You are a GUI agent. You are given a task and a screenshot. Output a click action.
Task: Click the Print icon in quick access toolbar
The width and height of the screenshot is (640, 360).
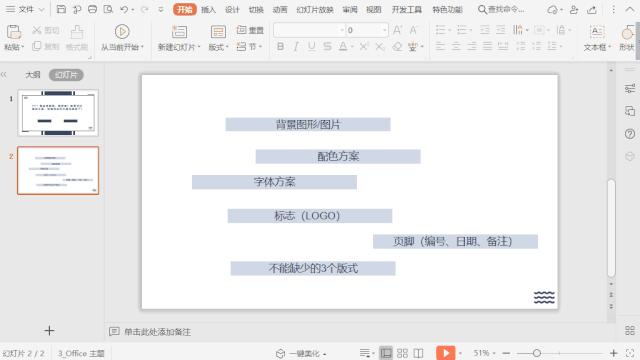92,9
